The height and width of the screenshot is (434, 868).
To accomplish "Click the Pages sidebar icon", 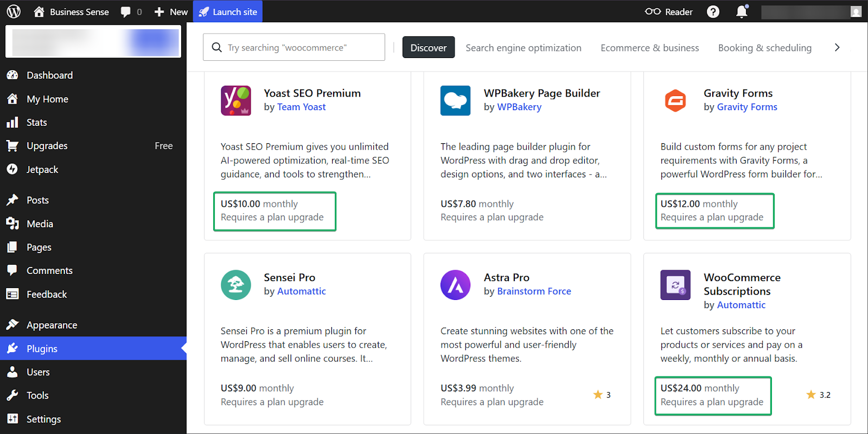I will pos(12,247).
